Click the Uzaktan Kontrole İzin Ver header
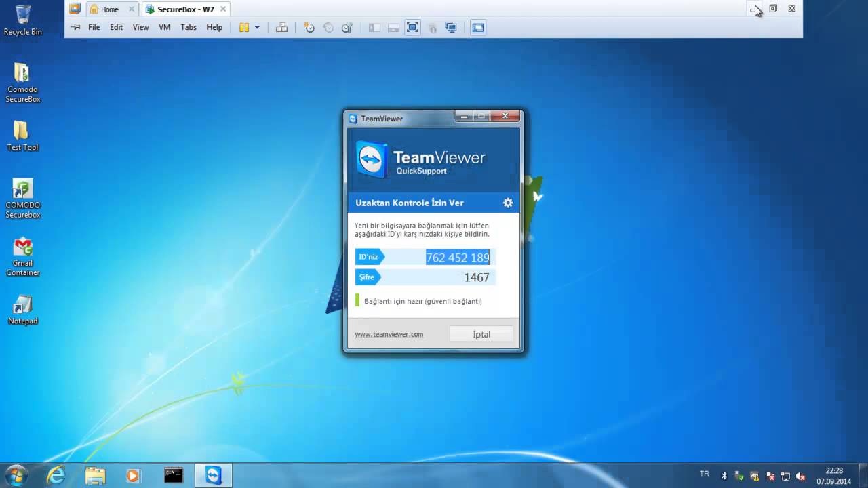 point(410,203)
